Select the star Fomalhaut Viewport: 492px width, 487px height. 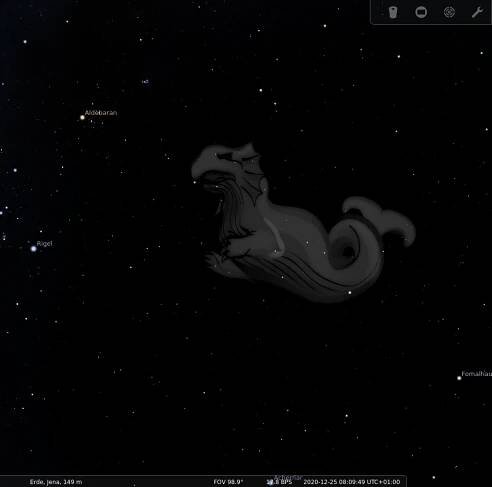pos(459,378)
